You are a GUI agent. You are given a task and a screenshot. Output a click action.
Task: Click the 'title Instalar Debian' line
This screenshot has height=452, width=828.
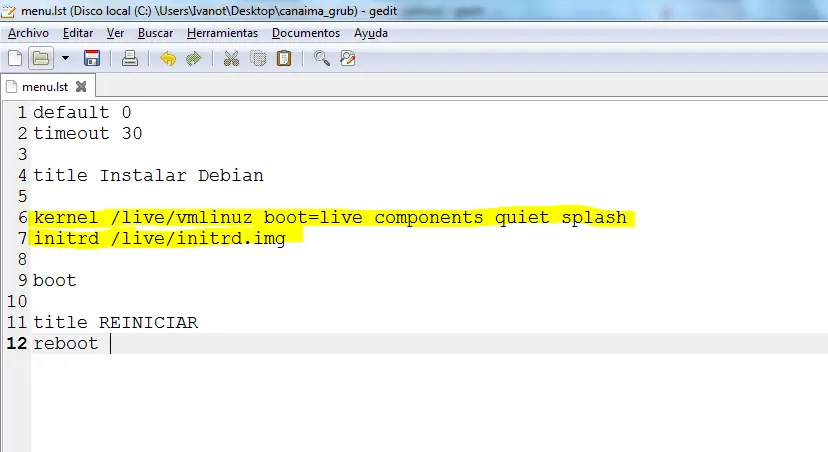point(148,175)
